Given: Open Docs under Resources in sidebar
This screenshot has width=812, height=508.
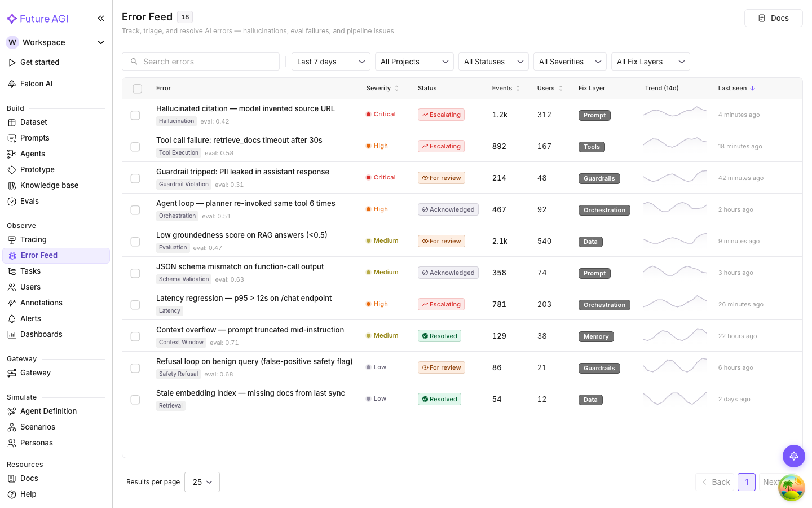Looking at the screenshot, I should [x=56, y=479].
